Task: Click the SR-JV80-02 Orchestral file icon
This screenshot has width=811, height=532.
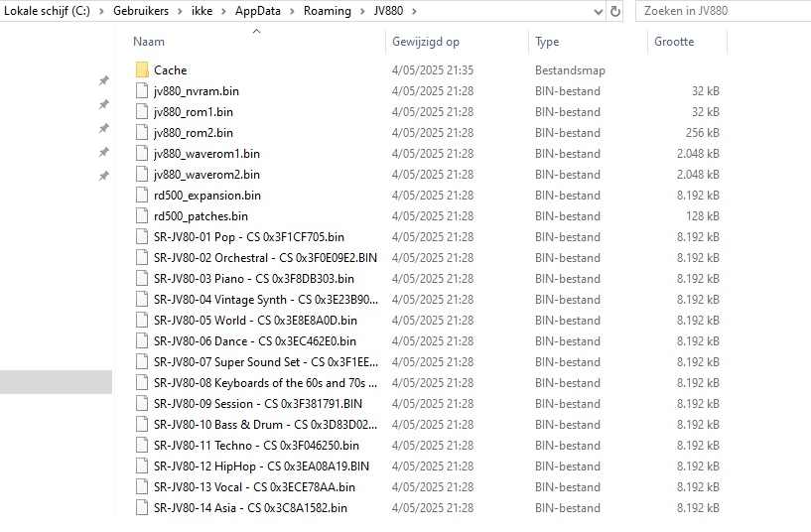Action: [x=142, y=257]
